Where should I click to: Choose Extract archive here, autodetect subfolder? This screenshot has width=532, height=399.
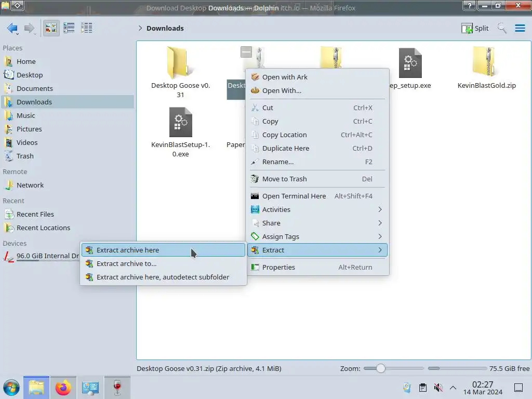(163, 277)
